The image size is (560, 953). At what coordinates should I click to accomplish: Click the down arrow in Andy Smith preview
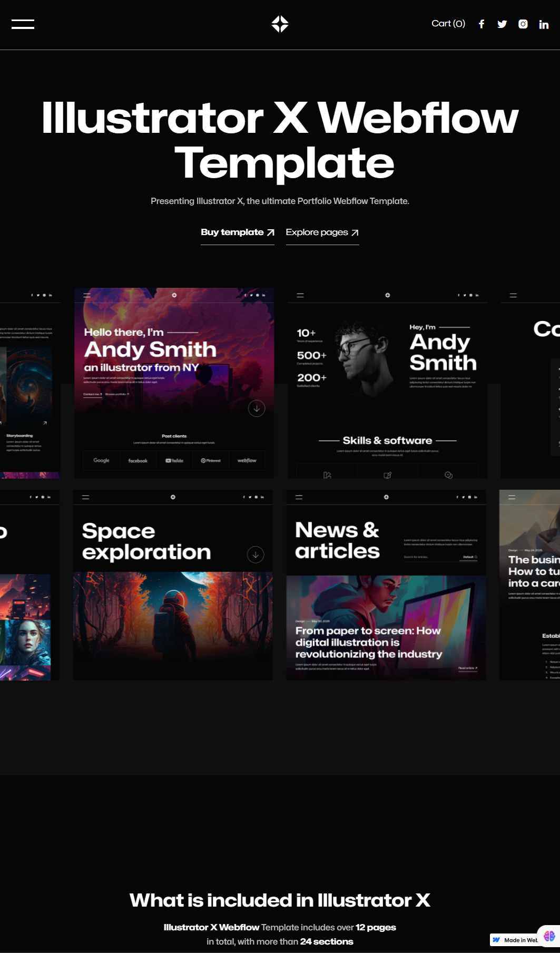(x=257, y=409)
